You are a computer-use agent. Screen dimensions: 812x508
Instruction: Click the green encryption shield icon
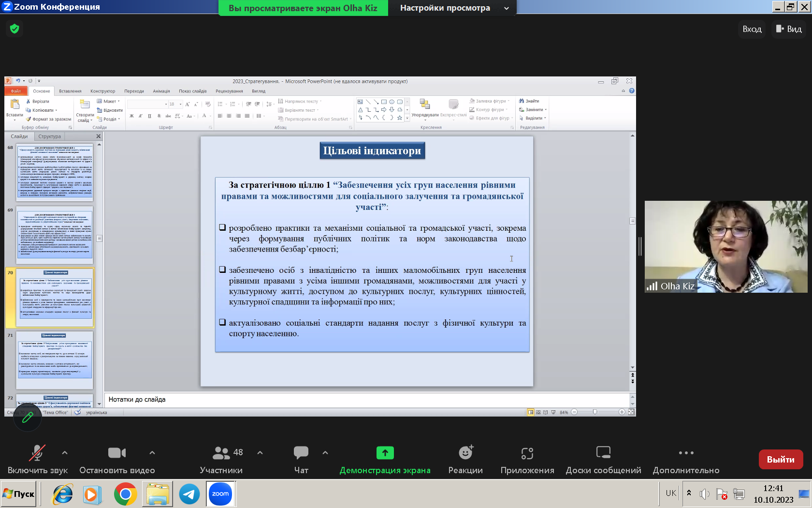pos(14,29)
